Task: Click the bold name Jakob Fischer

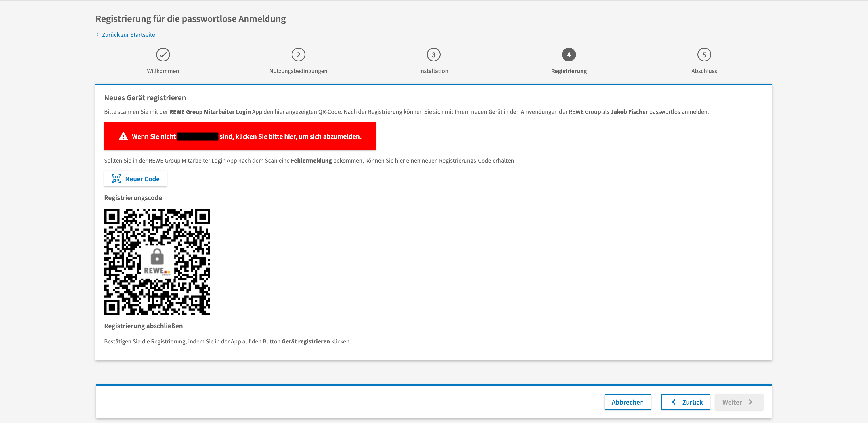Action: point(629,112)
